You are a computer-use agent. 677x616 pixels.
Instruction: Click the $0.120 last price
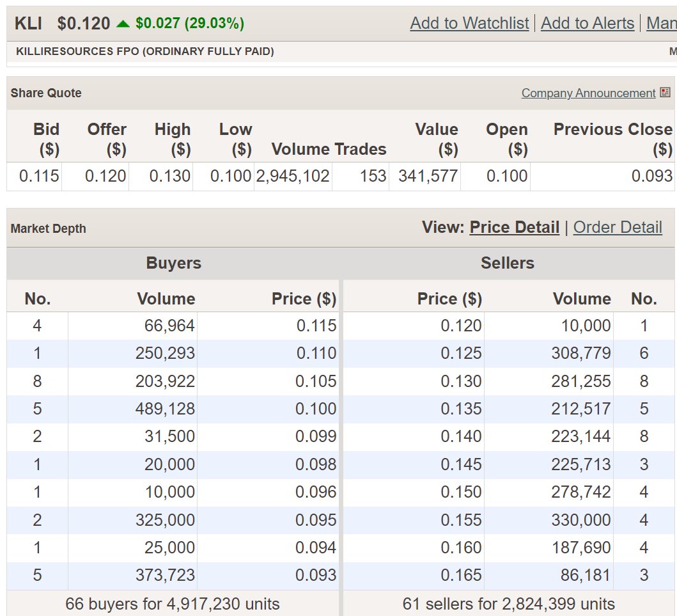84,23
